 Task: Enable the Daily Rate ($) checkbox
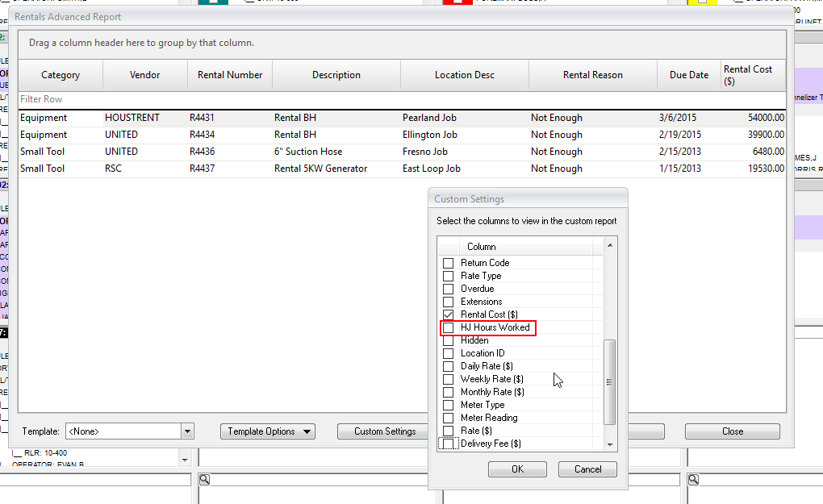[x=449, y=365]
